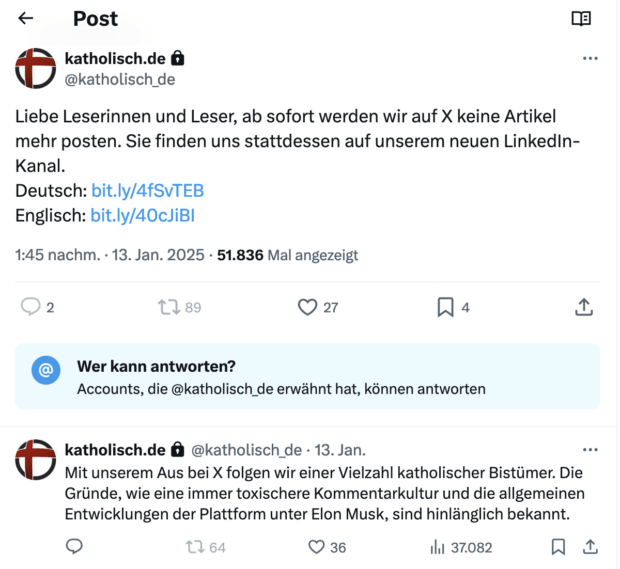Bookmark the main post with 4 bookmarks

(x=446, y=308)
